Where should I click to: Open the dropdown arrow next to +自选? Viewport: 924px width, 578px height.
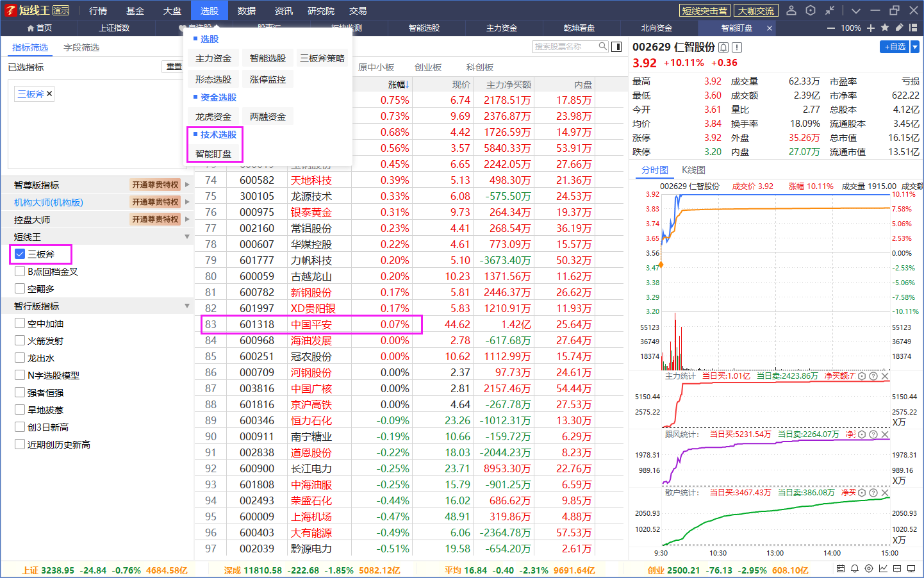[915, 47]
